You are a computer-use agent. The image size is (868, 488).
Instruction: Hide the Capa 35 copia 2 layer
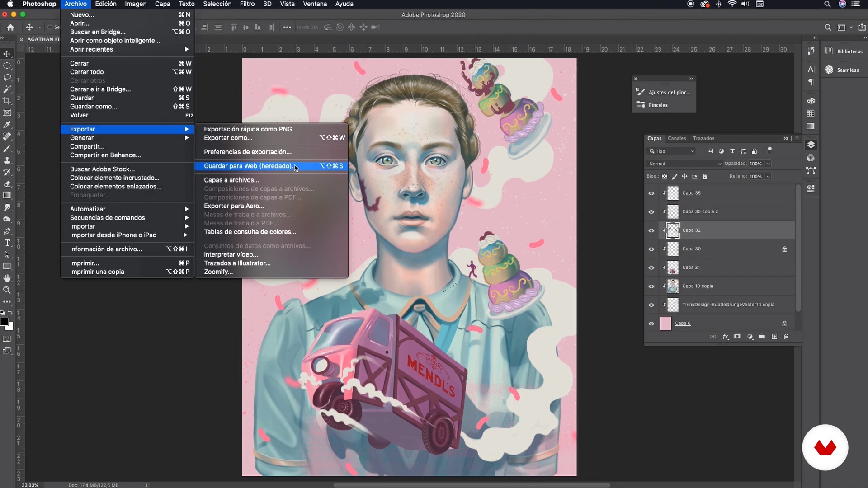tap(651, 211)
